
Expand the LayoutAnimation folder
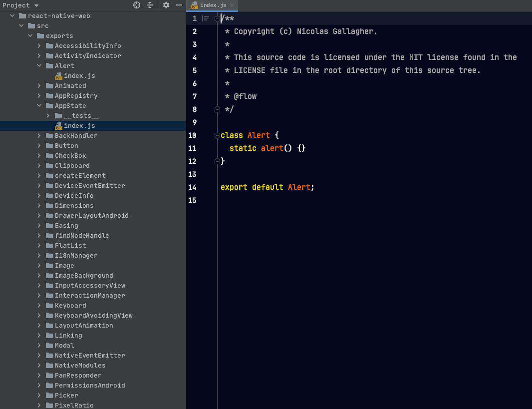39,325
